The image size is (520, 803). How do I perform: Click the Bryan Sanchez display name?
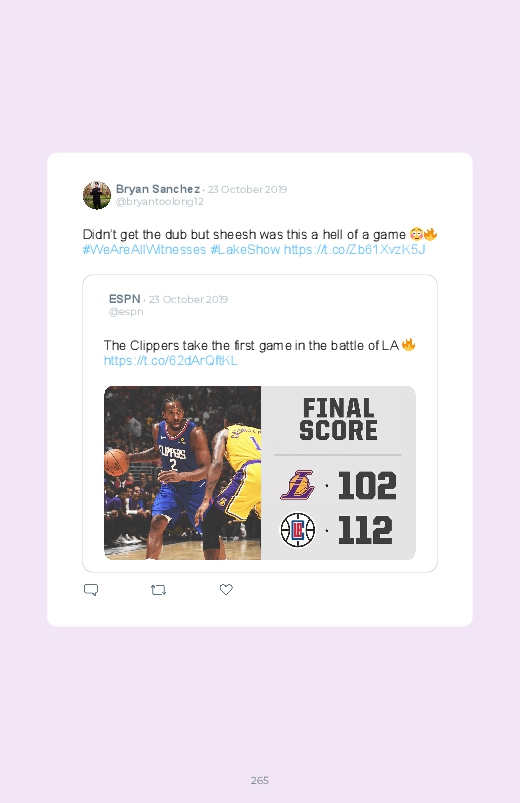158,189
